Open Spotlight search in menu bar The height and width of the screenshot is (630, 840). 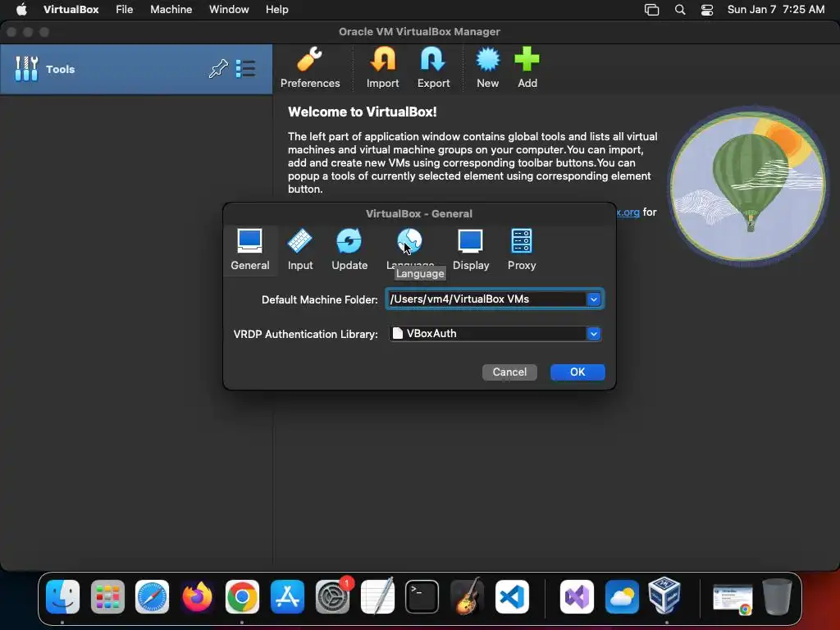680,10
